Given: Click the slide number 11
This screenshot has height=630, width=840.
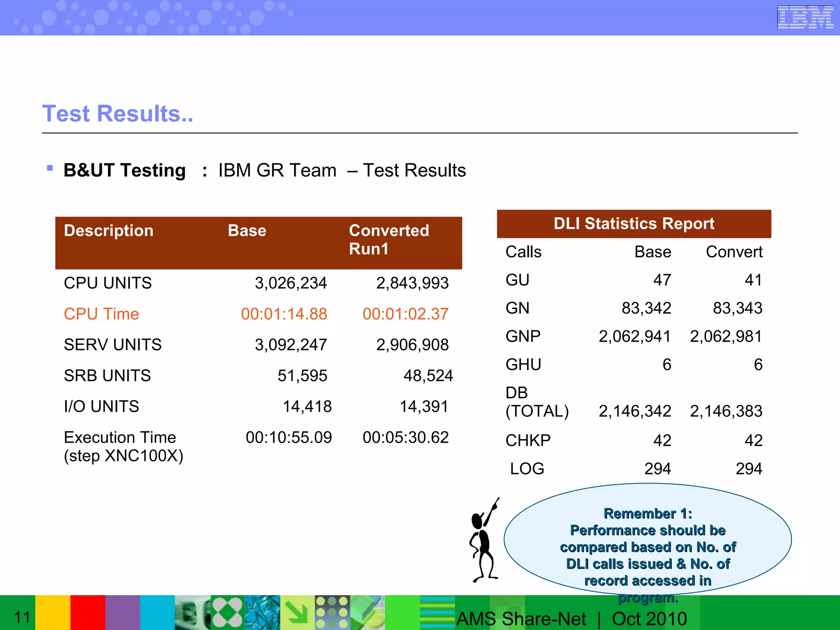Looking at the screenshot, I should click(x=22, y=617).
